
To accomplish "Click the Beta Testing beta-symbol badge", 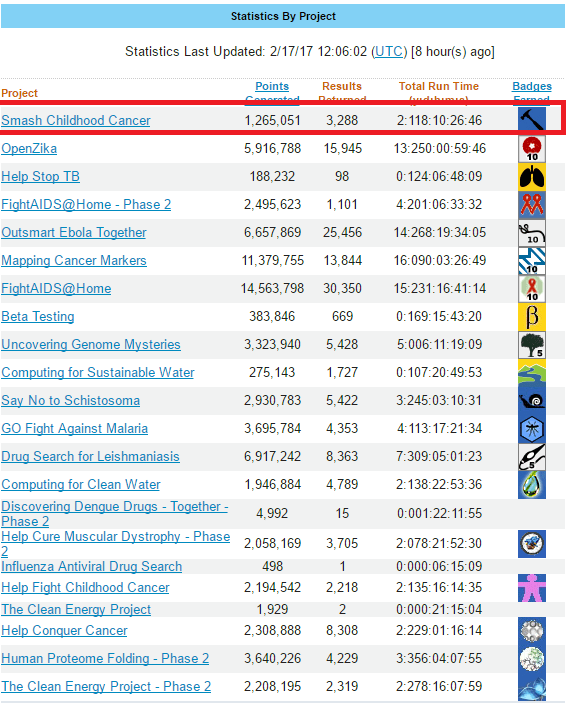I will click(x=532, y=317).
